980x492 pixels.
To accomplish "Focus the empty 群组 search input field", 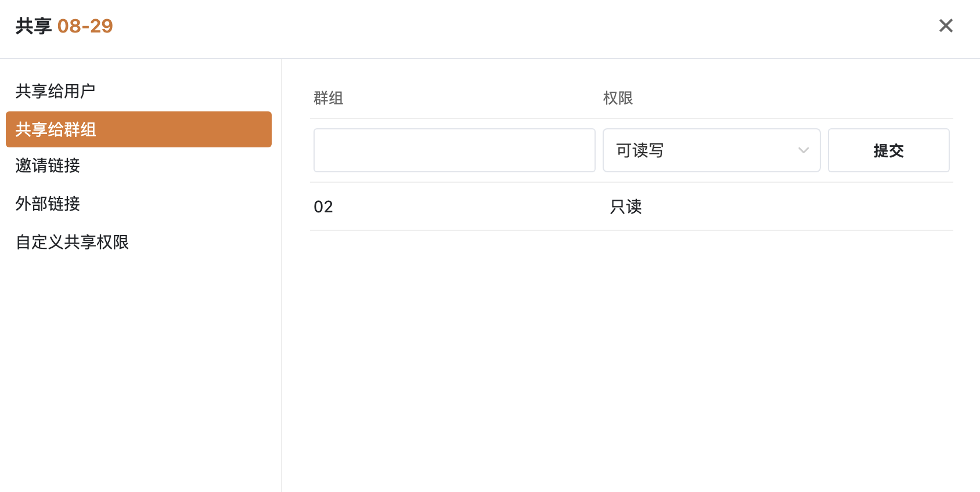I will coord(455,150).
